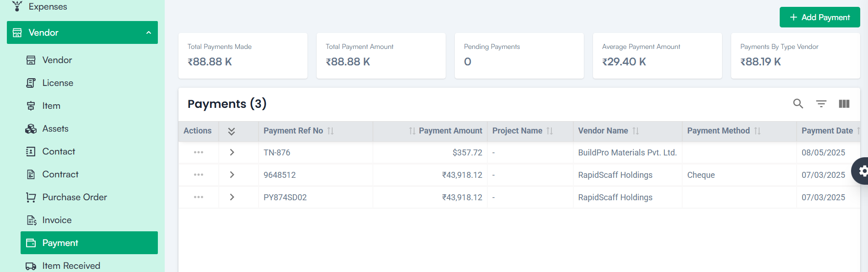Click the Item Received truck icon

click(31, 266)
